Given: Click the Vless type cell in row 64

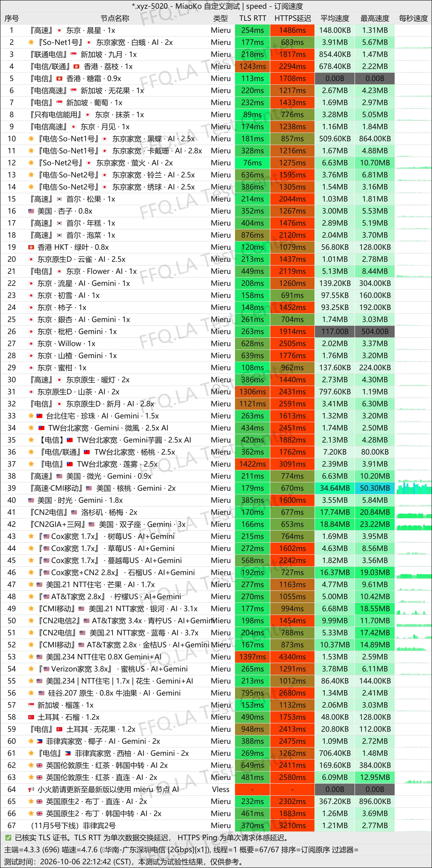Looking at the screenshot, I should [220, 789].
